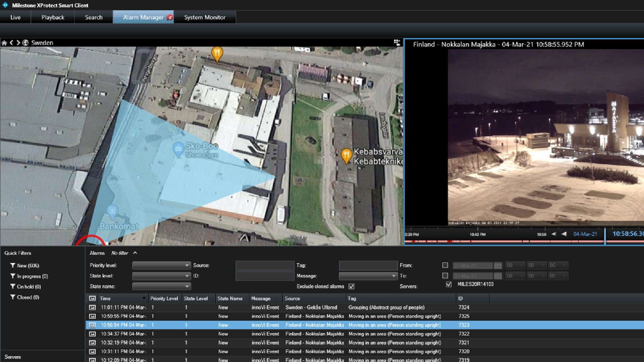
Task: Click the alarm notification badge on tab
Action: coord(170,17)
